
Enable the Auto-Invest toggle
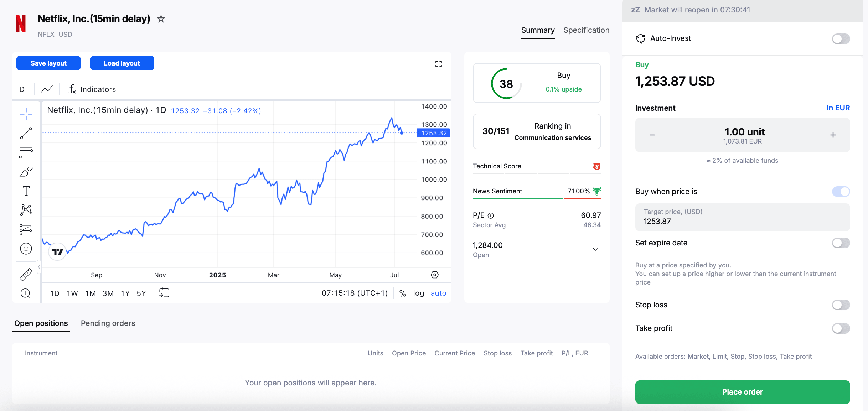point(841,39)
